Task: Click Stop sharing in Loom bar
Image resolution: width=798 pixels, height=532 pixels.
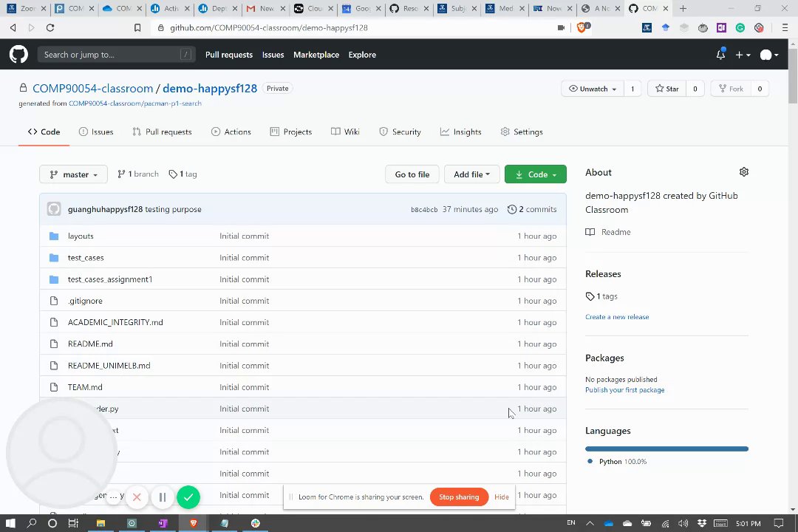Action: pos(459,497)
